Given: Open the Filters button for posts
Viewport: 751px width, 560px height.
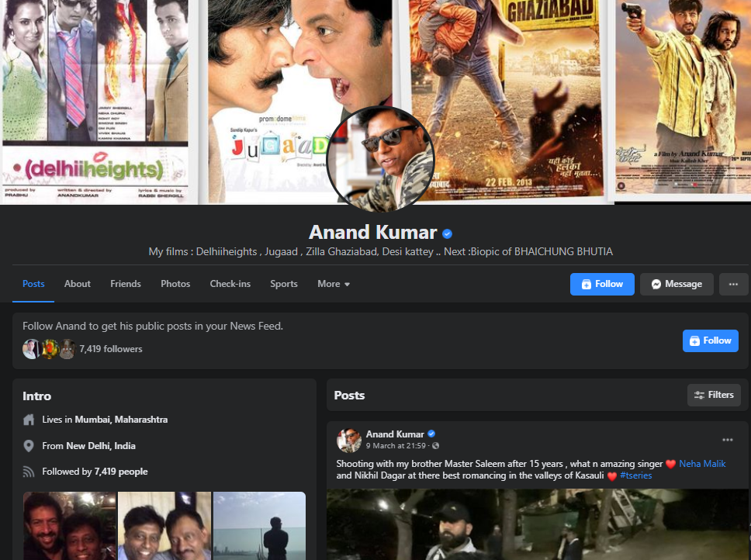Looking at the screenshot, I should 714,395.
